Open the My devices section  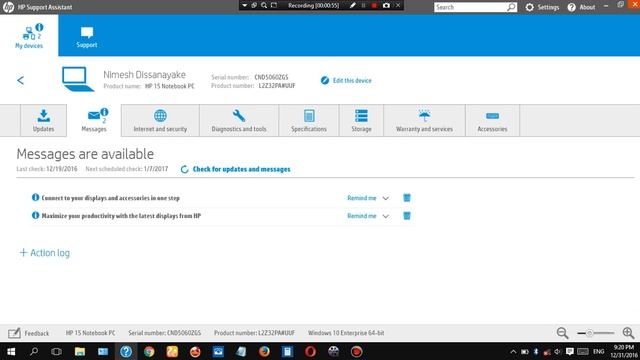coord(29,36)
